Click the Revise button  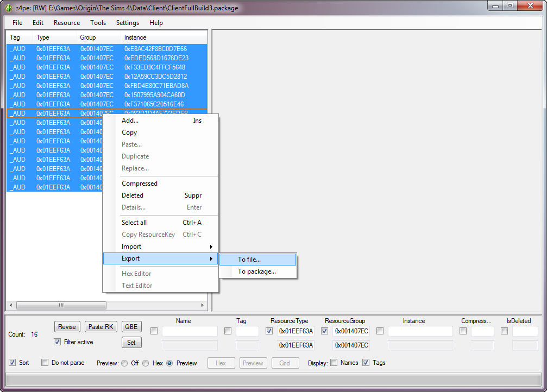pos(67,327)
